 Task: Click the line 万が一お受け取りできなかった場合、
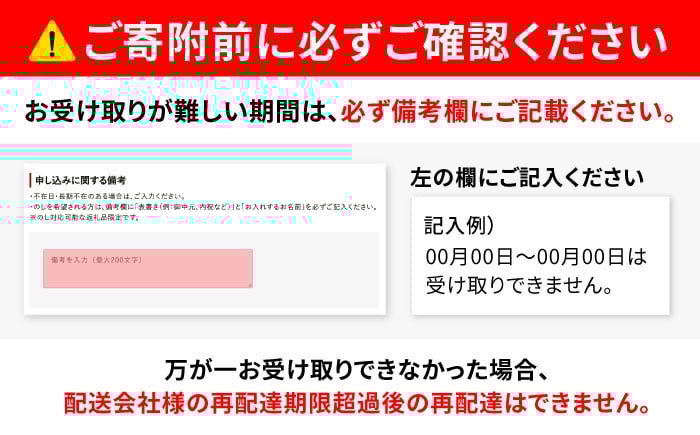click(356, 370)
